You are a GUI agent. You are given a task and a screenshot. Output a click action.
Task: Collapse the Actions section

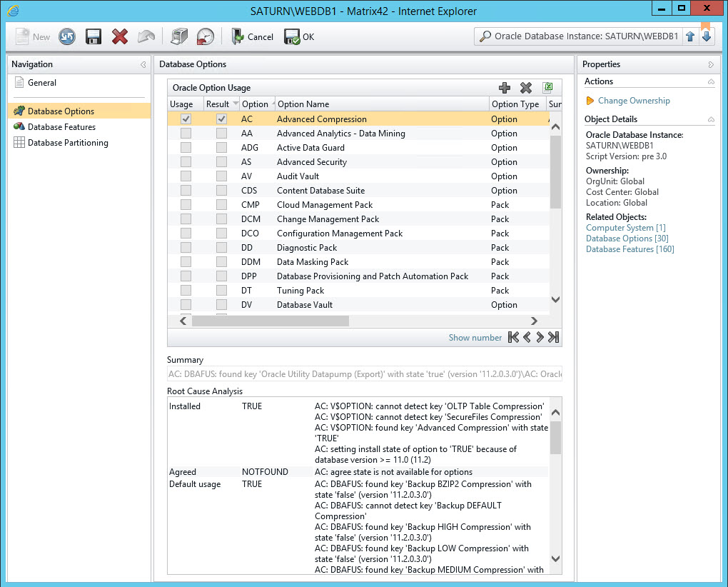pos(711,82)
